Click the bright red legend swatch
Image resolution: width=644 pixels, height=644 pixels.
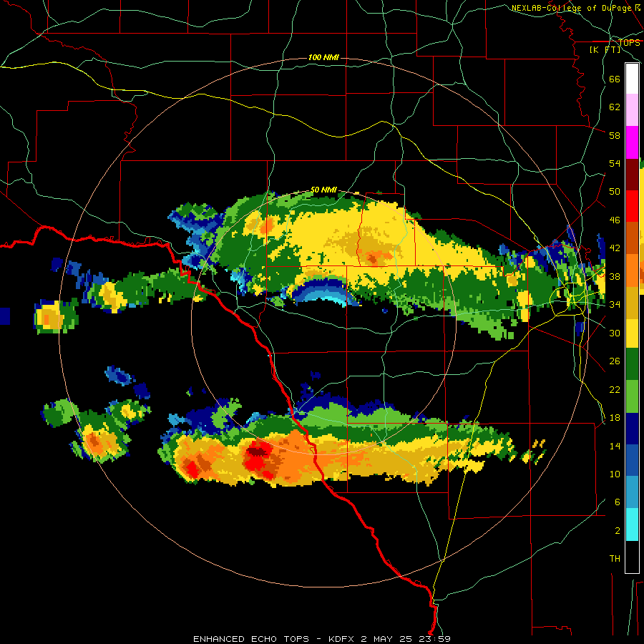click(632, 206)
